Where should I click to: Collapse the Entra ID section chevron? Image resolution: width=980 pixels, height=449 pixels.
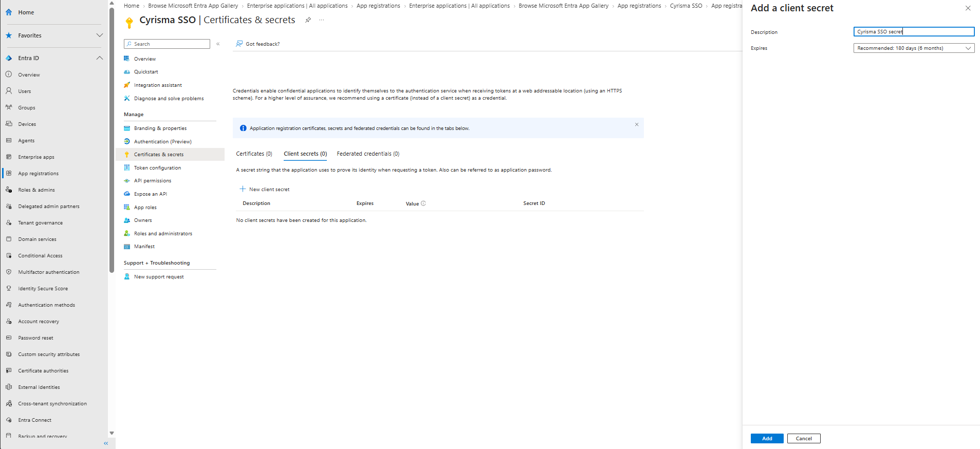click(x=100, y=58)
